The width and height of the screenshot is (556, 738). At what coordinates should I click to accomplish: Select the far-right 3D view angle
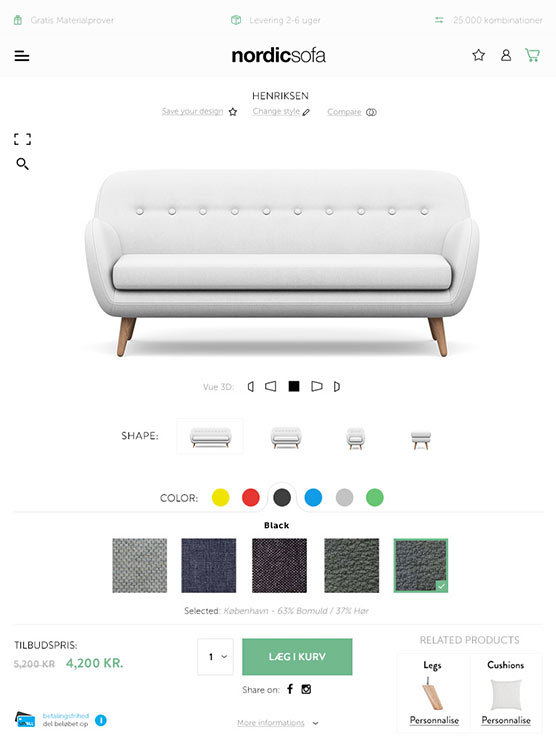(337, 386)
